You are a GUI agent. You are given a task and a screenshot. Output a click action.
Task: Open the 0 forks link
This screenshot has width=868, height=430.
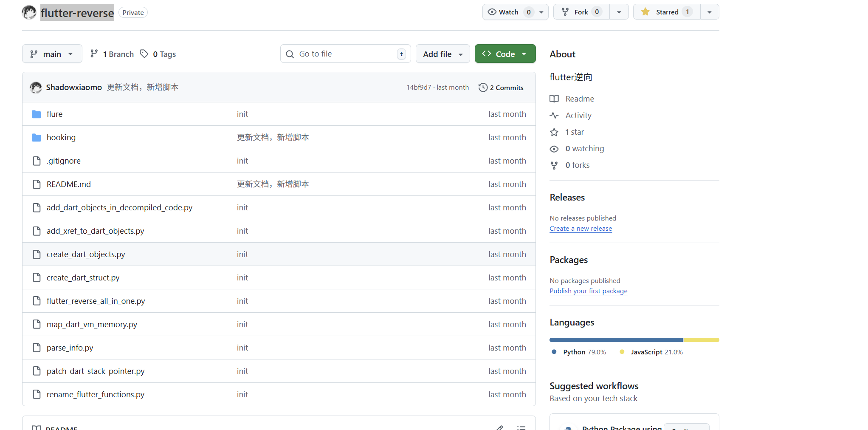pos(578,165)
